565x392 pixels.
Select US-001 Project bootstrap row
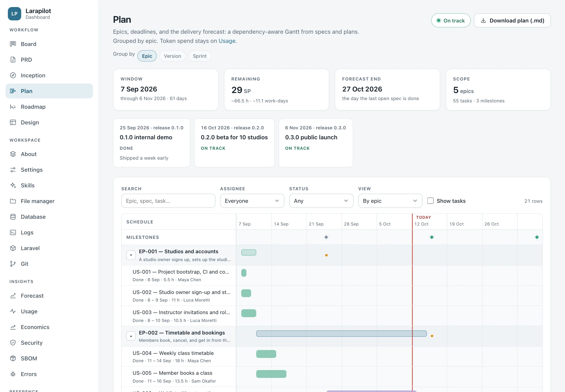pos(179,275)
